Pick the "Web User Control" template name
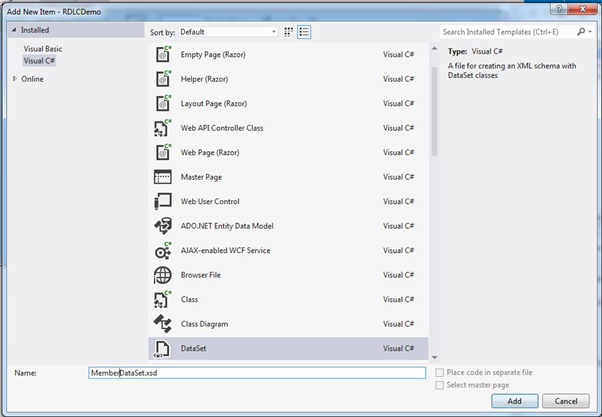 click(x=210, y=202)
